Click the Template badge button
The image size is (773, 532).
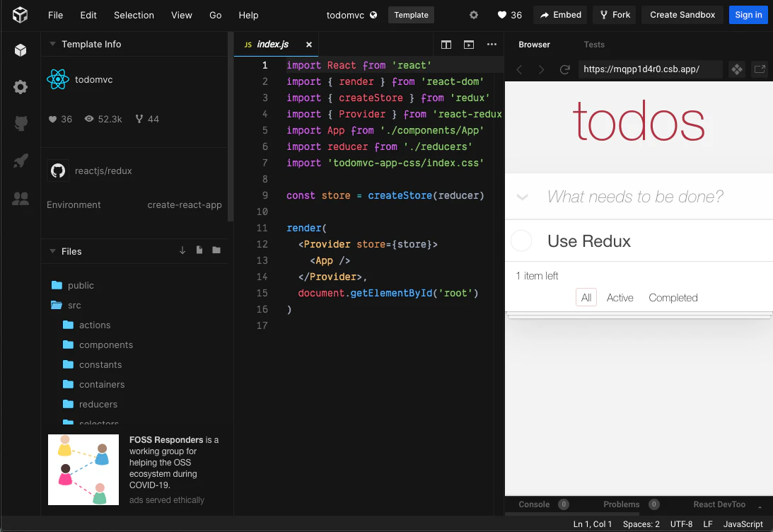point(411,15)
